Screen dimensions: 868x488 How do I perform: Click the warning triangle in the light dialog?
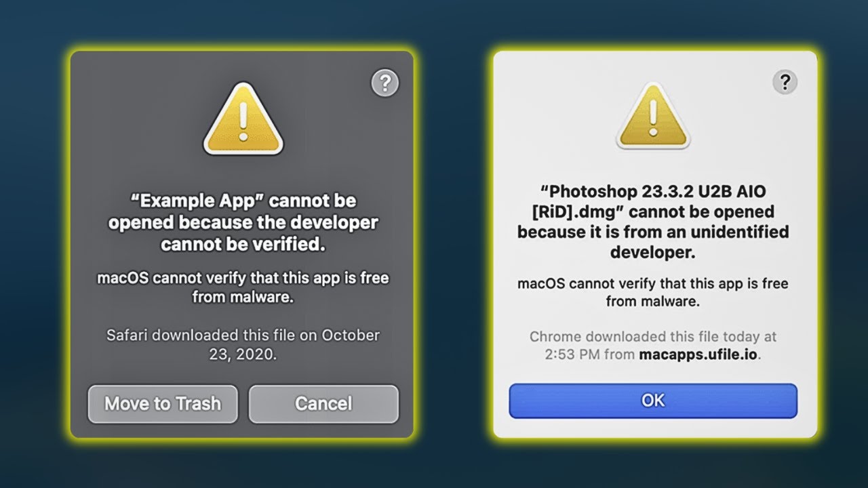pyautogui.click(x=652, y=117)
